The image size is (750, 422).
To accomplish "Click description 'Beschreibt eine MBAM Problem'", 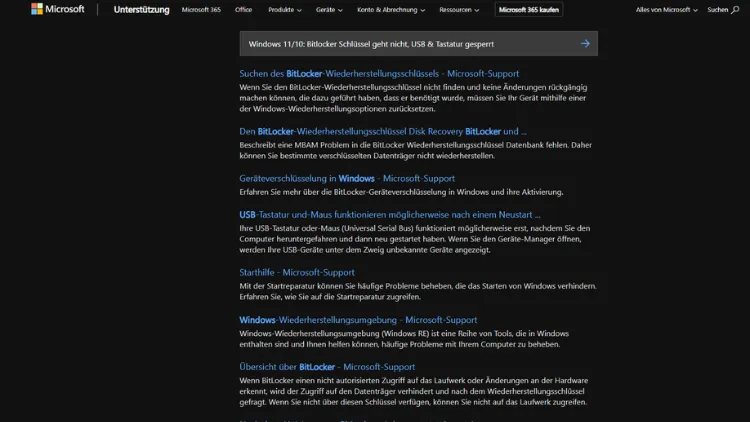I will (416, 150).
